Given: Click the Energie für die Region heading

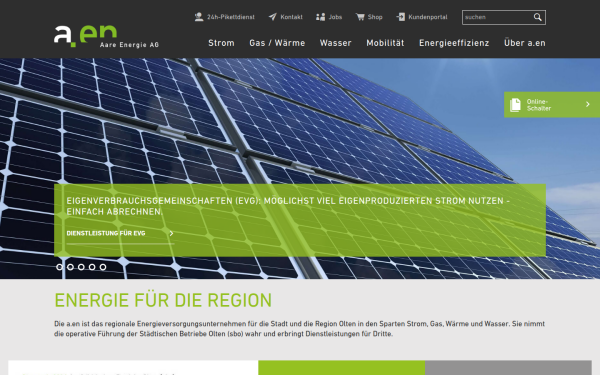Looking at the screenshot, I should pos(163,300).
